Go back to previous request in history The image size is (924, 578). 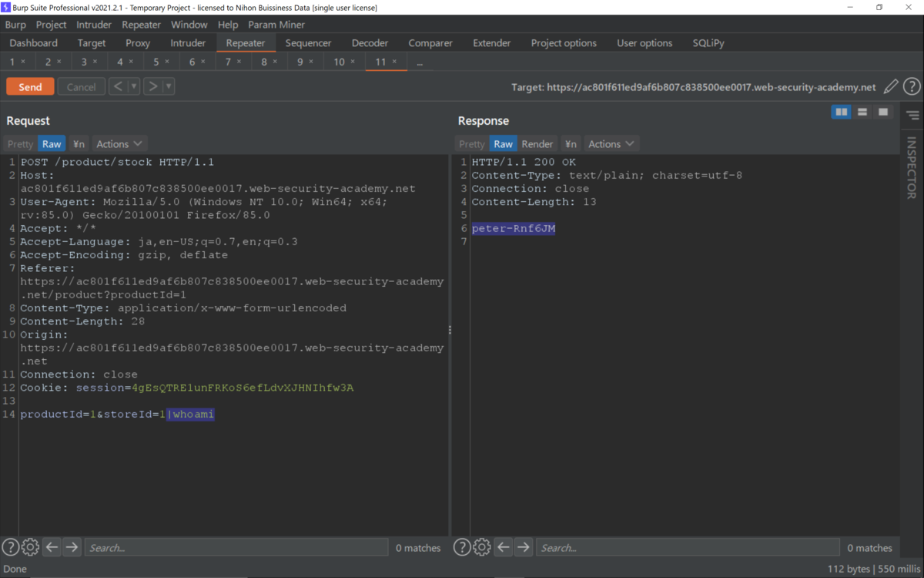[x=118, y=86]
